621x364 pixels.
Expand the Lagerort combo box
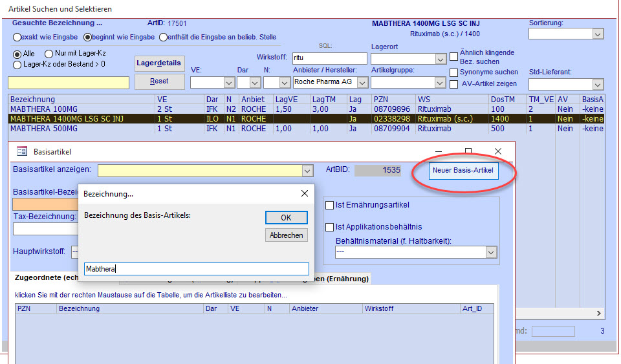(441, 59)
